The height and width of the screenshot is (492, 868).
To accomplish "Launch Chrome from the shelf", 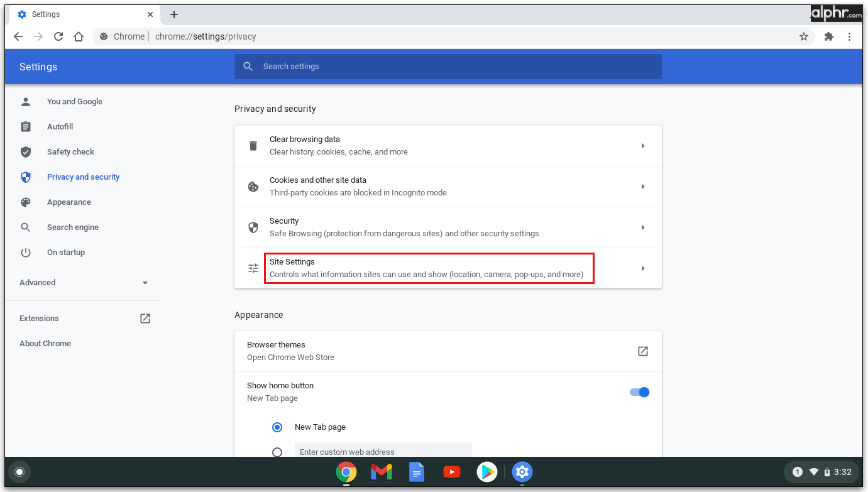I will 346,472.
